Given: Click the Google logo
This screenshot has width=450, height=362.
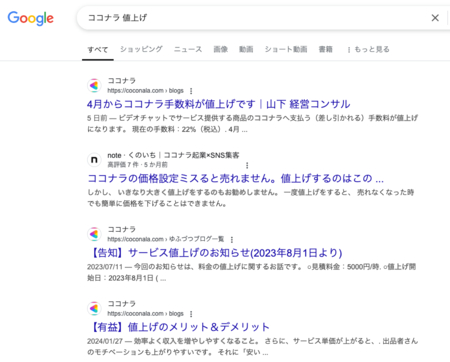Looking at the screenshot, I should point(30,18).
